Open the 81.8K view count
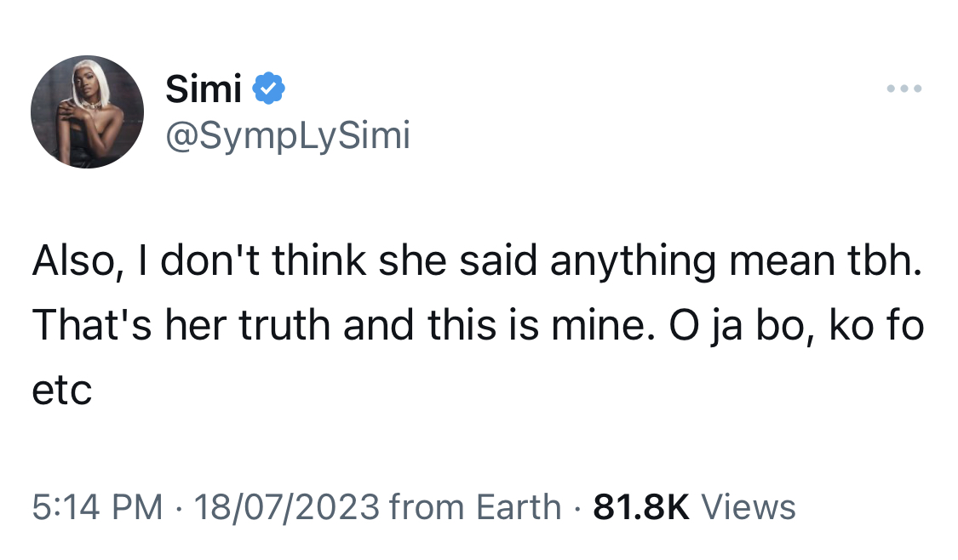The width and height of the screenshot is (958, 560). pyautogui.click(x=641, y=507)
